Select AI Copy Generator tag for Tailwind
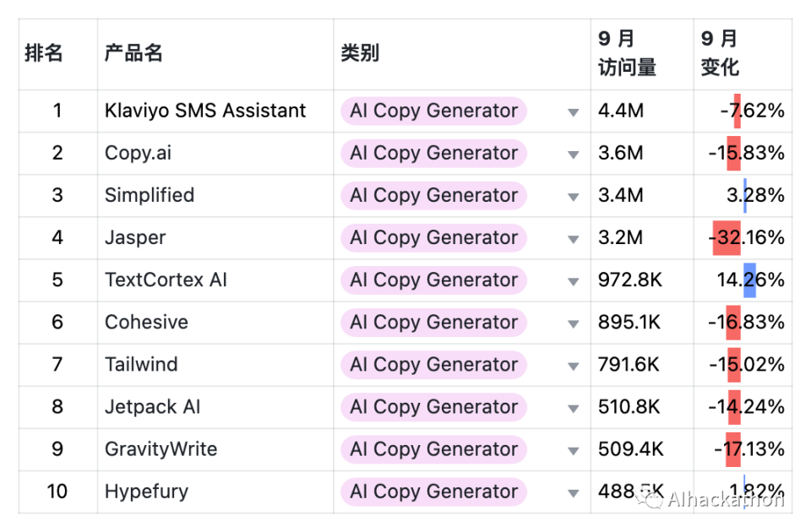Image resolution: width=811 pixels, height=532 pixels. 433,365
